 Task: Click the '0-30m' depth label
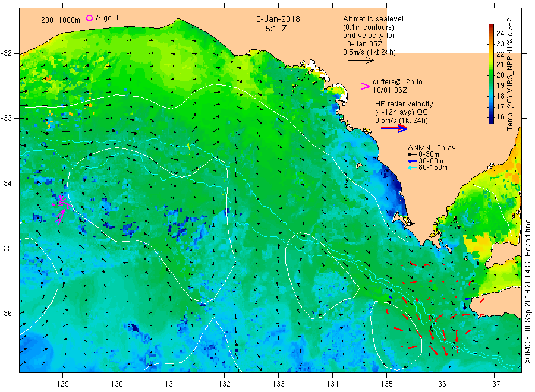(429, 154)
